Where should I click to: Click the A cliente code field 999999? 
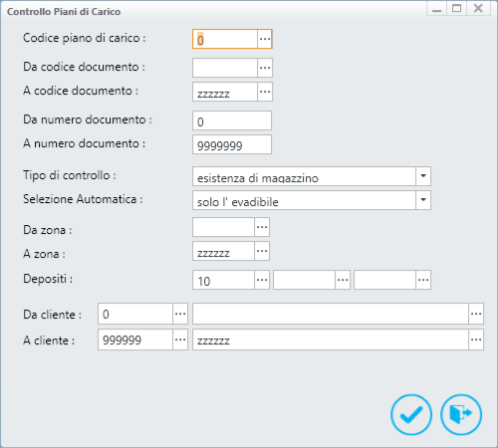(135, 339)
